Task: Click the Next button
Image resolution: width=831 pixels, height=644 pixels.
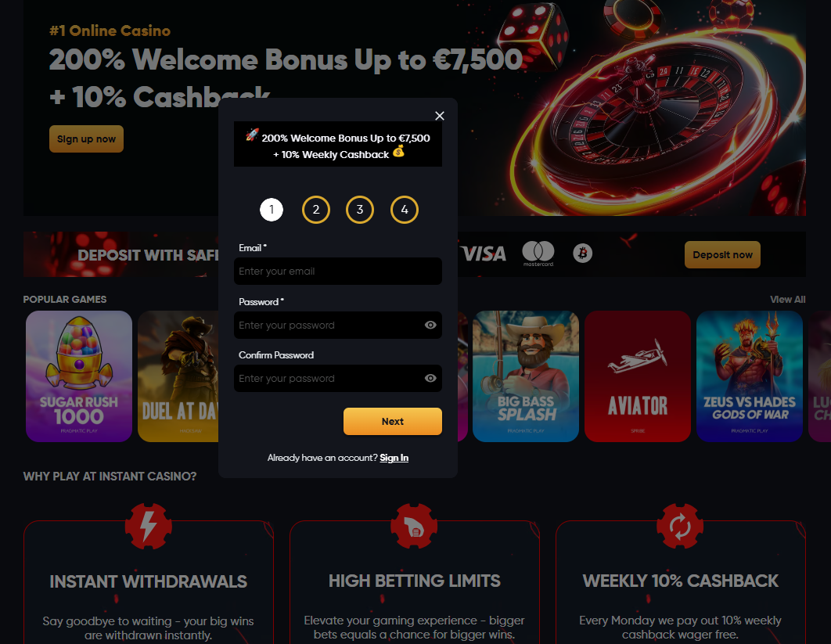Action: (393, 422)
